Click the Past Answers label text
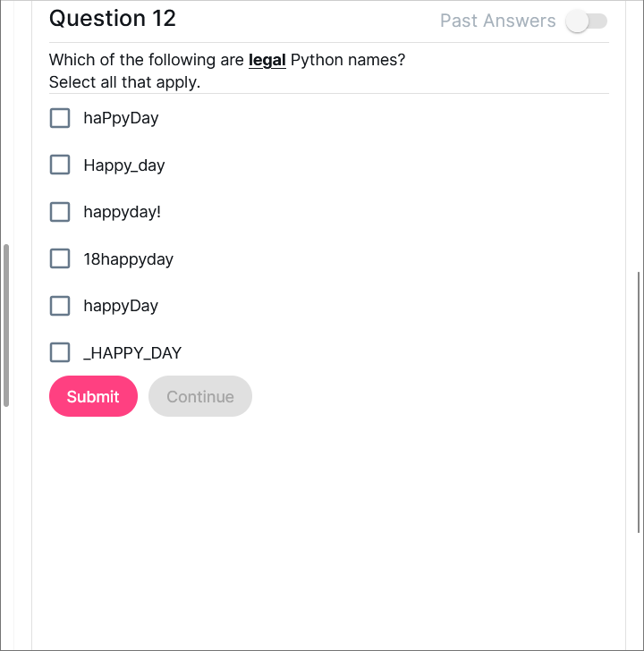The image size is (644, 651). [497, 21]
